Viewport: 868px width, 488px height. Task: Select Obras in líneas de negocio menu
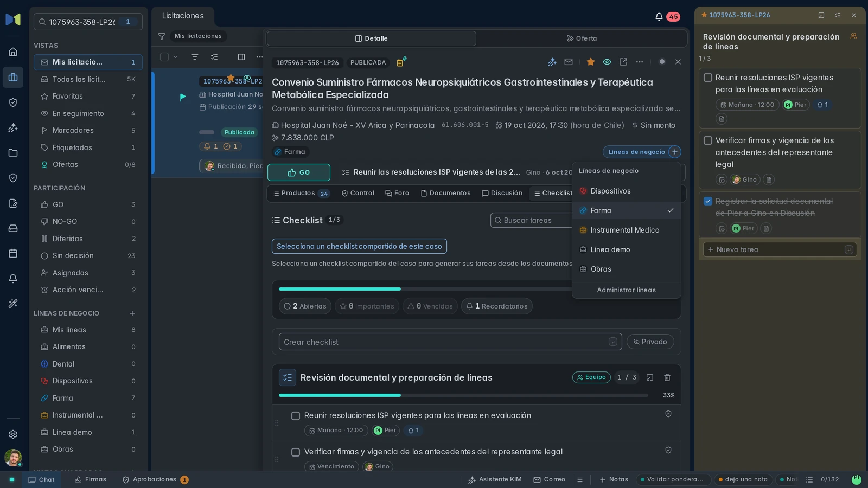[x=627, y=269]
